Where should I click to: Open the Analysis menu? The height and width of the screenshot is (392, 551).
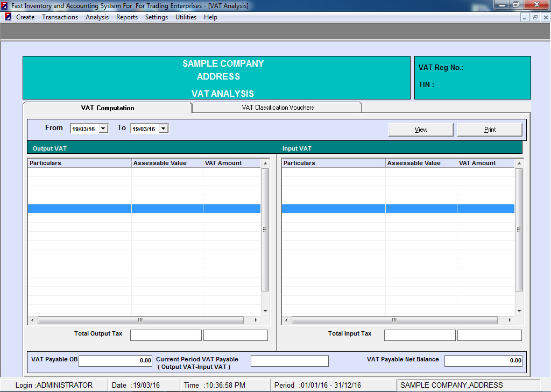(x=97, y=17)
